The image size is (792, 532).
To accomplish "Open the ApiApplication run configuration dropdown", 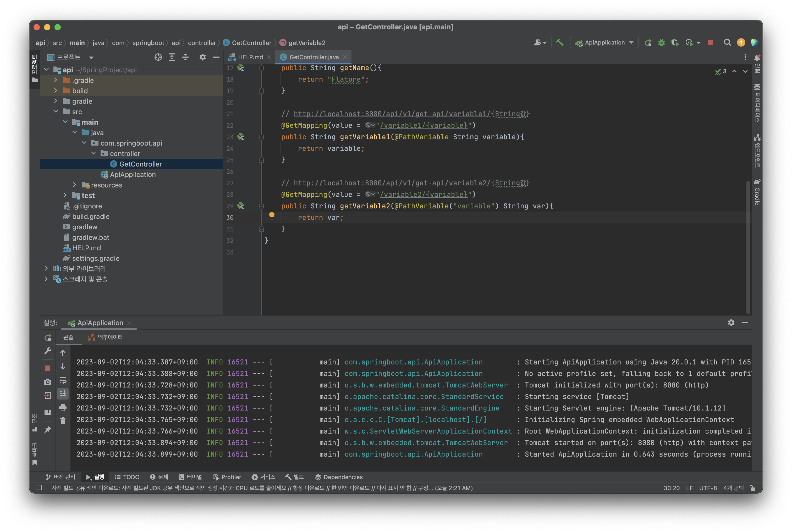I will (604, 42).
